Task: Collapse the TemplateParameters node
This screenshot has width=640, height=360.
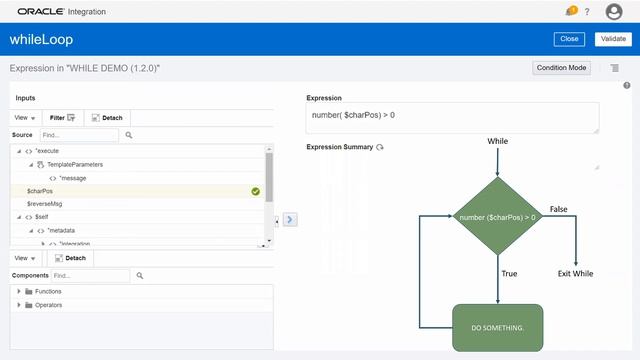Action: click(31, 165)
